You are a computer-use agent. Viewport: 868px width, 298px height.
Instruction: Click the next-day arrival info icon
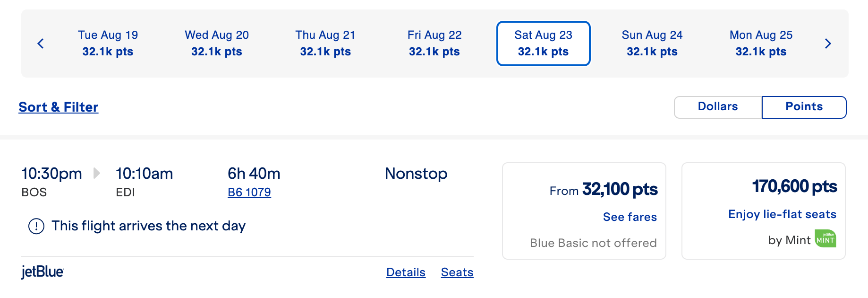(x=36, y=226)
